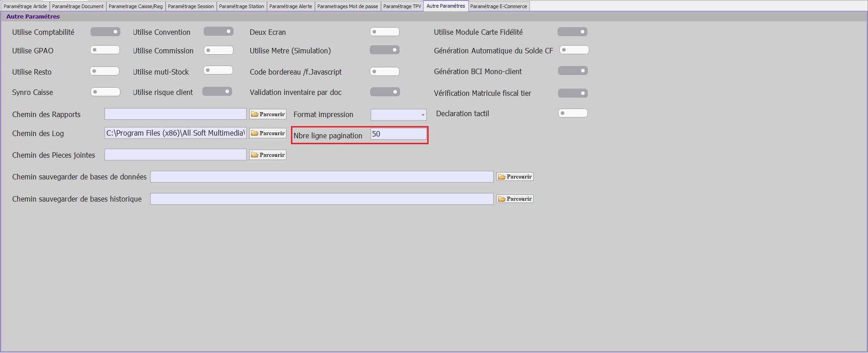Click Chemin sauvegarder de bases historique field
The width and height of the screenshot is (868, 353).
click(x=322, y=199)
